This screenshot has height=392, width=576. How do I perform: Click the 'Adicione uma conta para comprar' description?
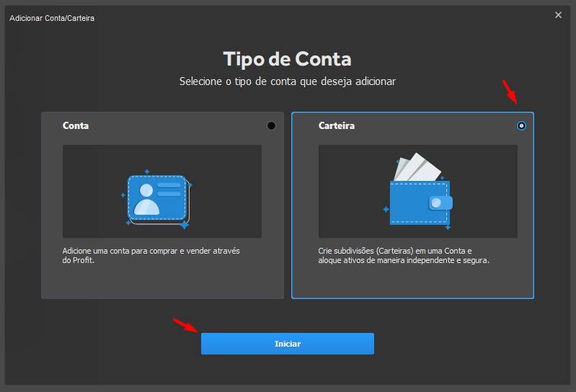151,256
